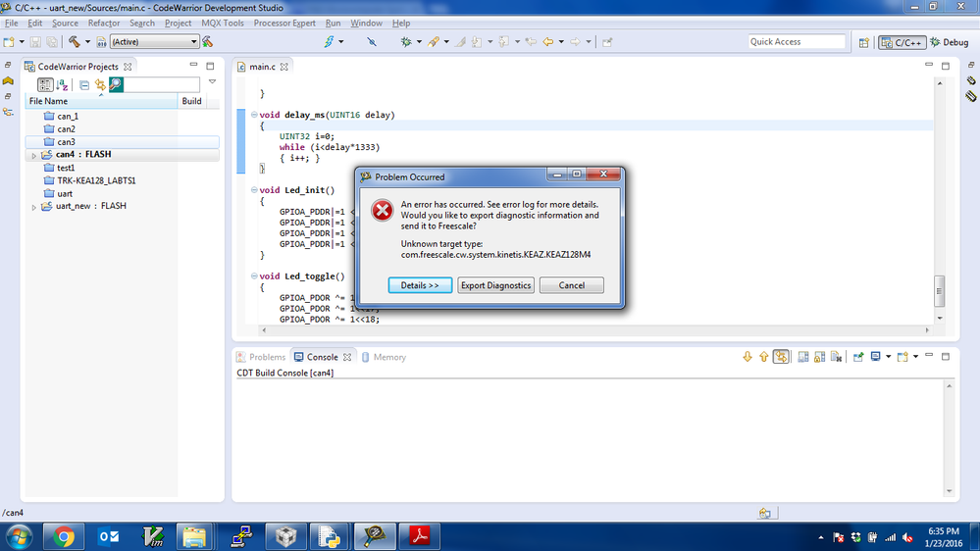This screenshot has height=551, width=980.
Task: Click the blue lightning Flash programmer icon
Action: pyautogui.click(x=329, y=42)
